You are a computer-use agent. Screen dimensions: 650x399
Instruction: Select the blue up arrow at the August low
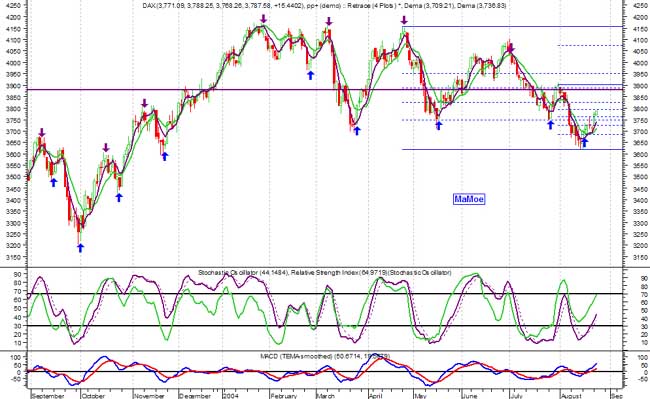pyautogui.click(x=584, y=143)
